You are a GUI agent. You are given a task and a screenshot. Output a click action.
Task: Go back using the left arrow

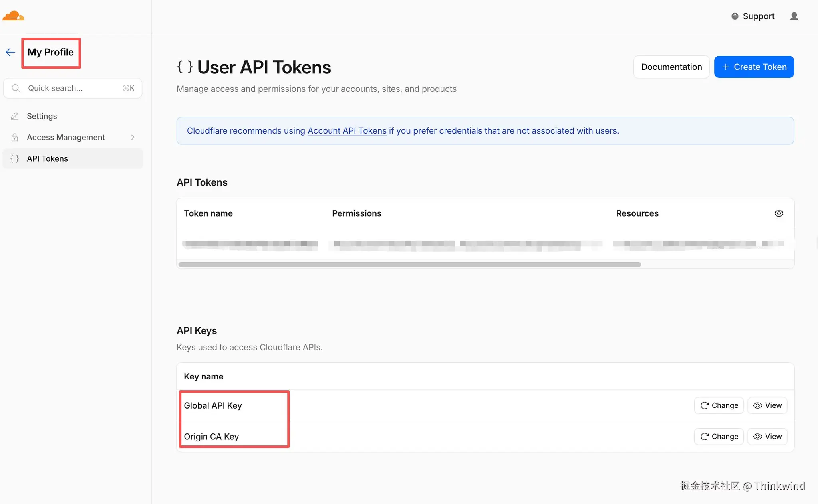[11, 52]
